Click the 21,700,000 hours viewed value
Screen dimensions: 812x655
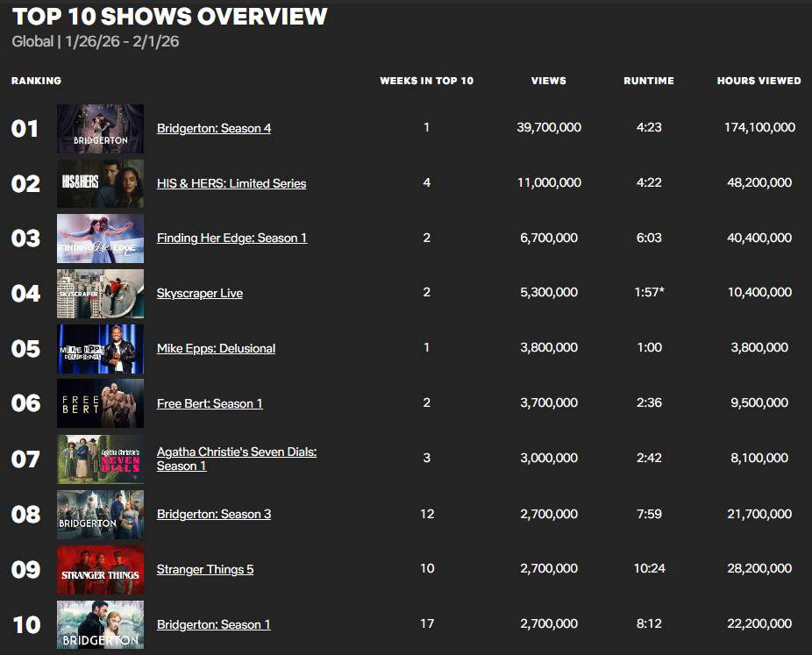coord(759,514)
